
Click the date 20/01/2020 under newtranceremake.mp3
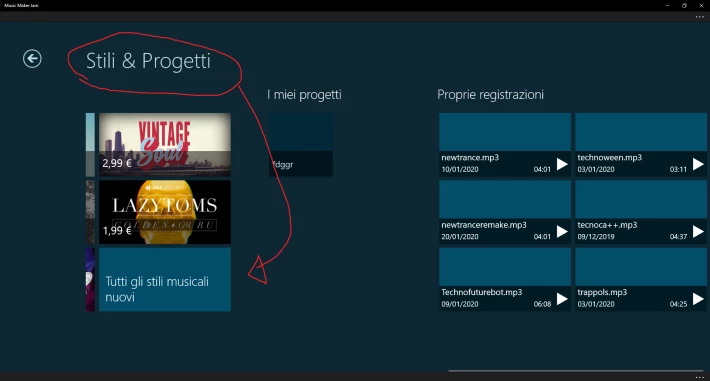[x=460, y=237]
